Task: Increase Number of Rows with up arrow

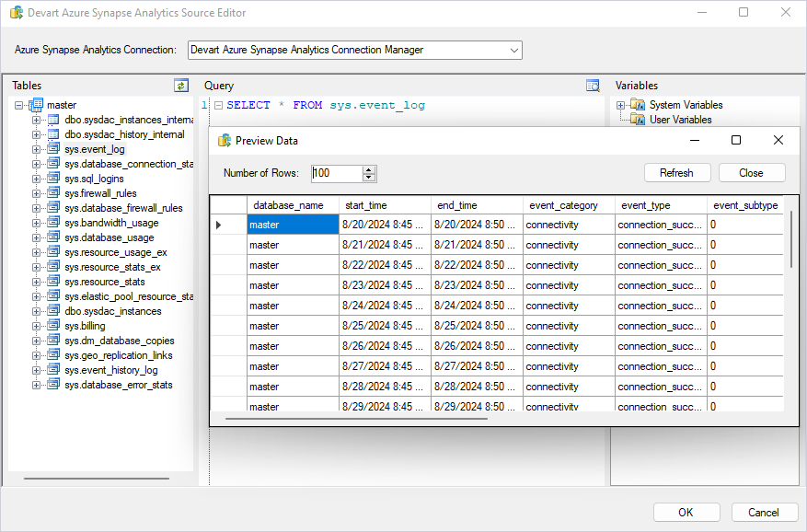Action: pyautogui.click(x=369, y=169)
